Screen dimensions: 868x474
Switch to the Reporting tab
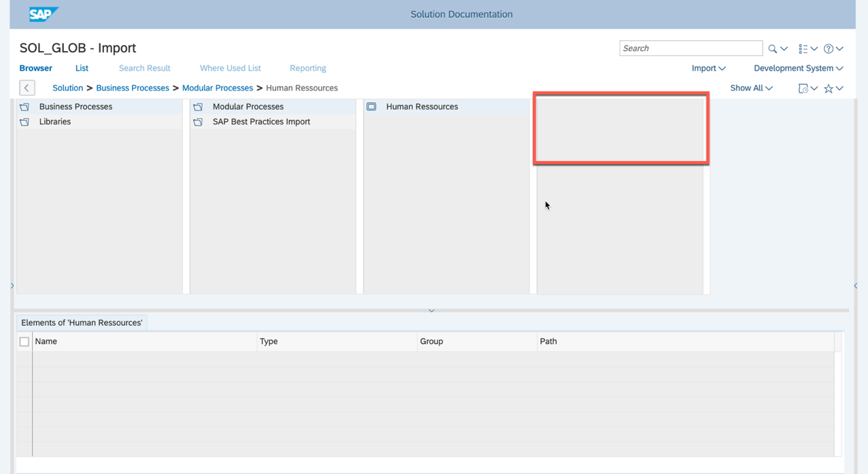(x=307, y=68)
